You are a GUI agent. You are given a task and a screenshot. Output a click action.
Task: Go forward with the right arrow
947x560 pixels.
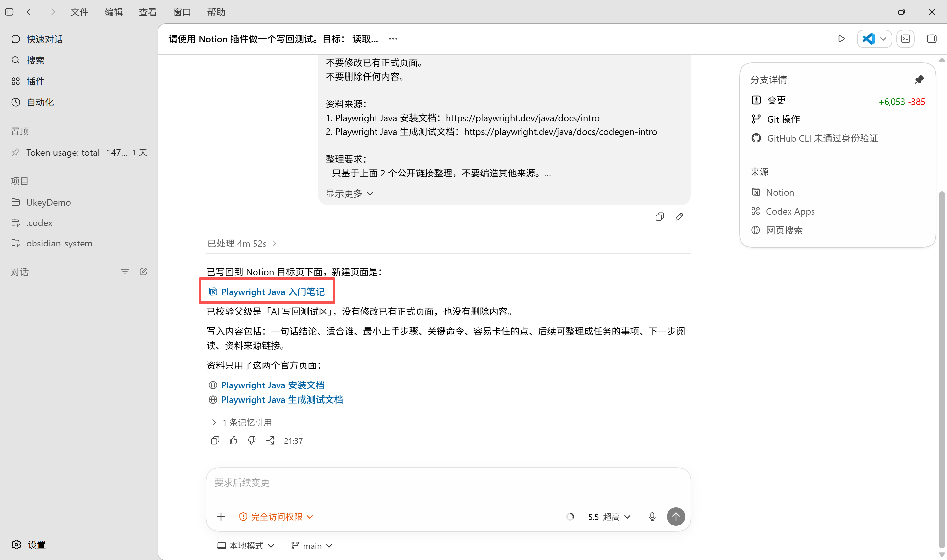click(51, 12)
